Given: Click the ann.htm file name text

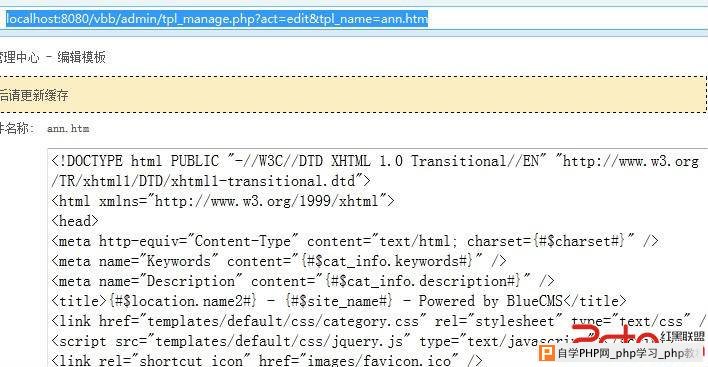Looking at the screenshot, I should click(68, 129).
